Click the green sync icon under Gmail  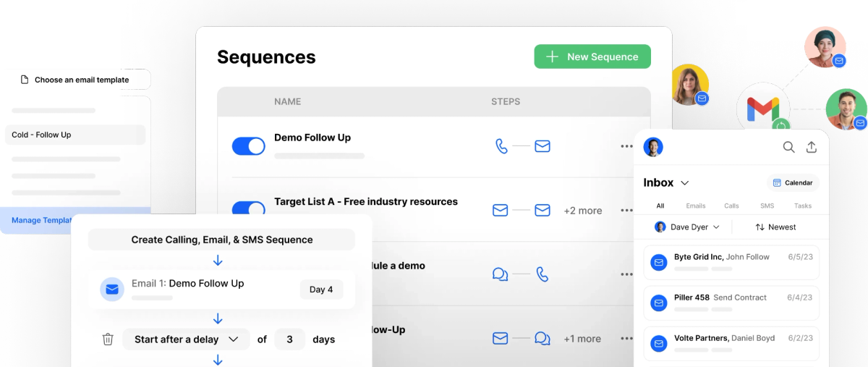point(780,126)
